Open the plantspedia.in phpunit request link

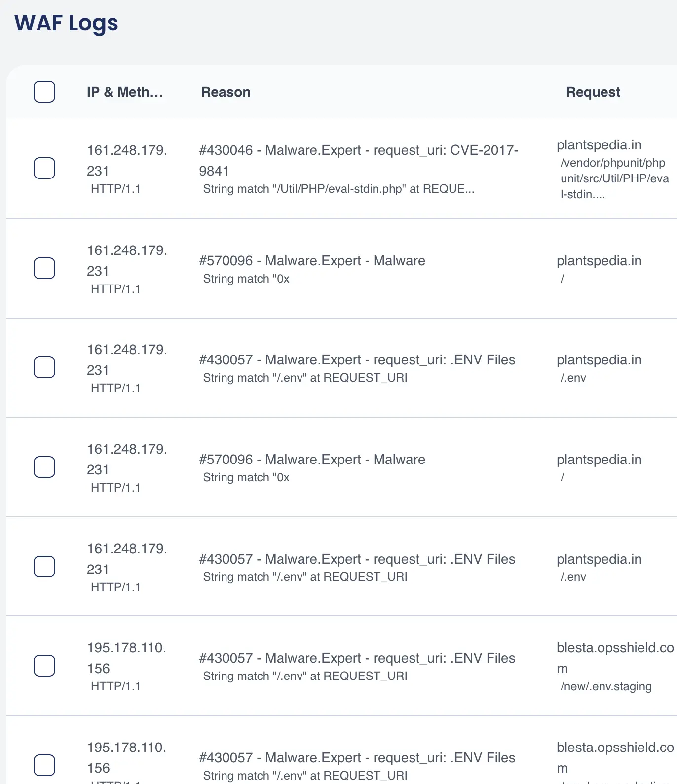613,170
